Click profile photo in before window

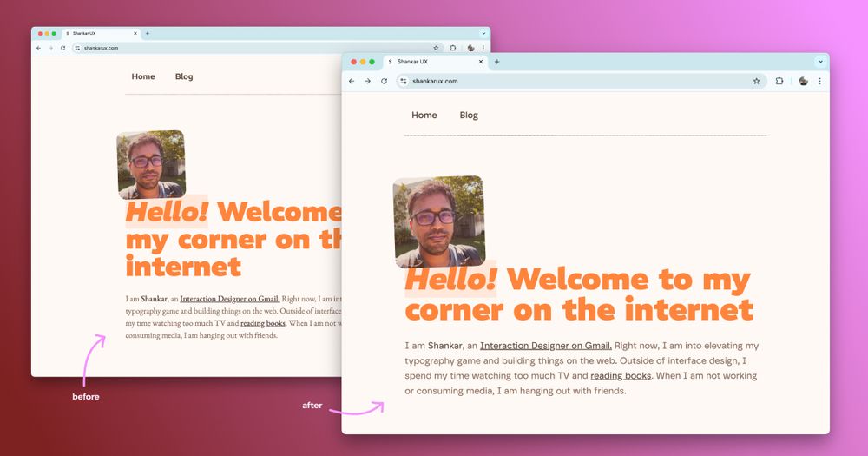point(151,164)
